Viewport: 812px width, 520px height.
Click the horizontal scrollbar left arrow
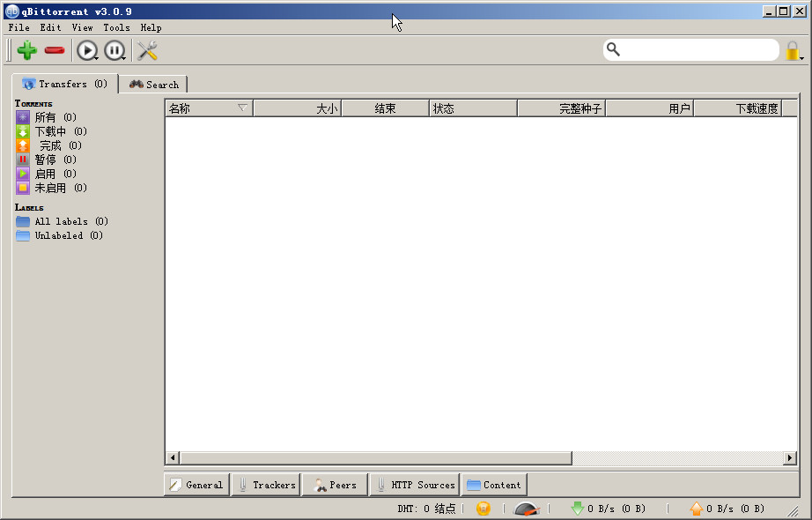(x=173, y=457)
